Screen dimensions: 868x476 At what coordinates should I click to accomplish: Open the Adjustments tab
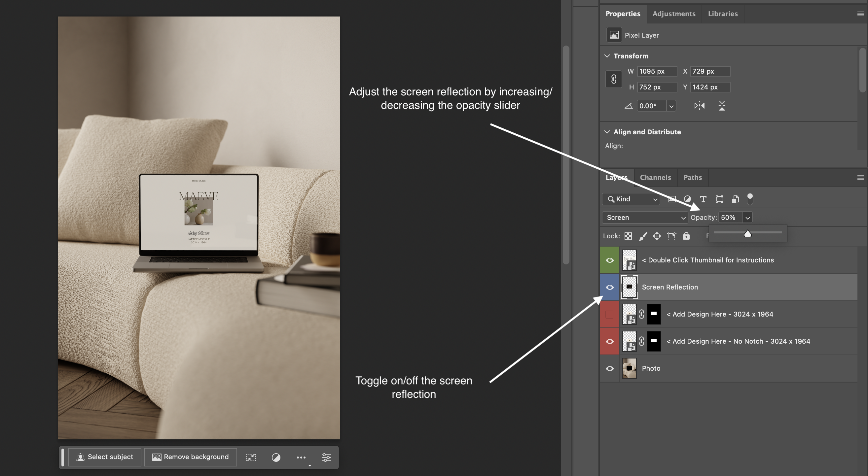pos(673,14)
